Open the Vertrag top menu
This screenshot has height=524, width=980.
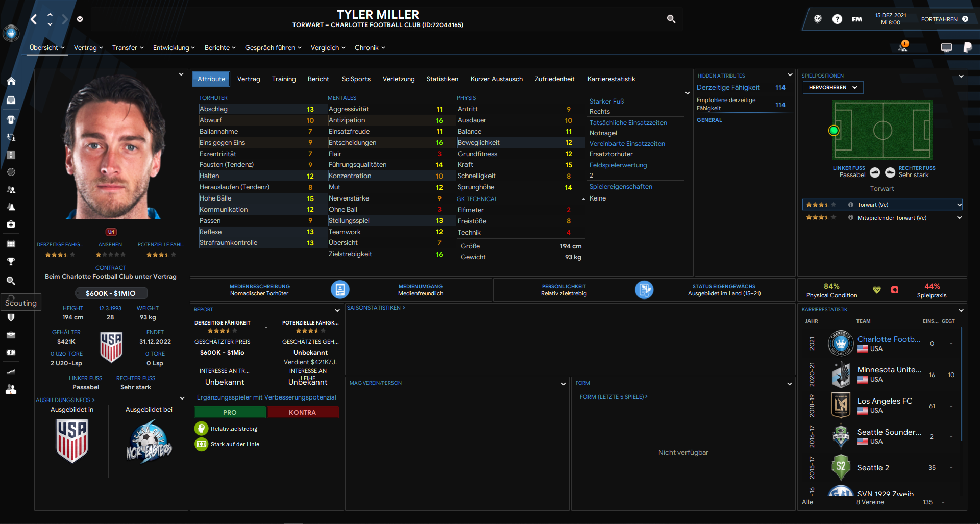click(88, 48)
